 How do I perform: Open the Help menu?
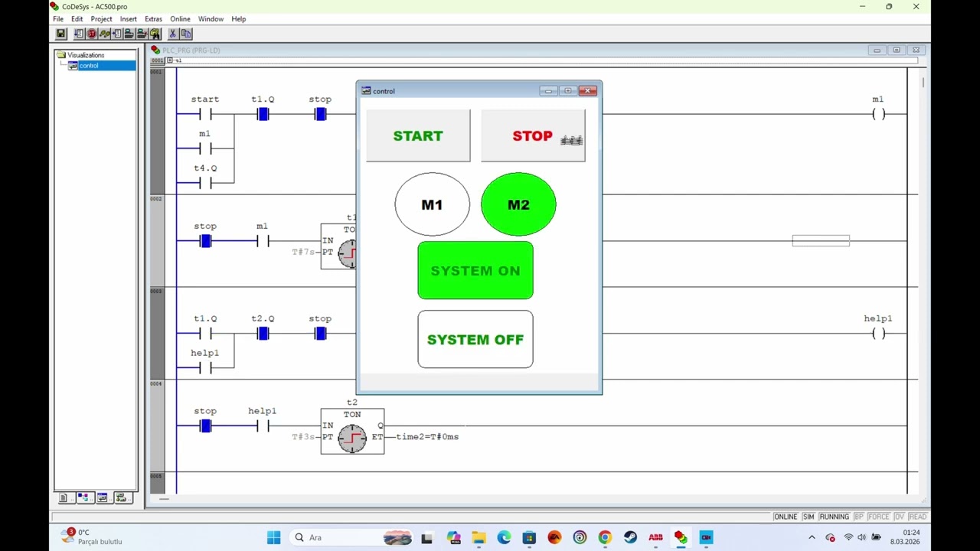pos(239,19)
